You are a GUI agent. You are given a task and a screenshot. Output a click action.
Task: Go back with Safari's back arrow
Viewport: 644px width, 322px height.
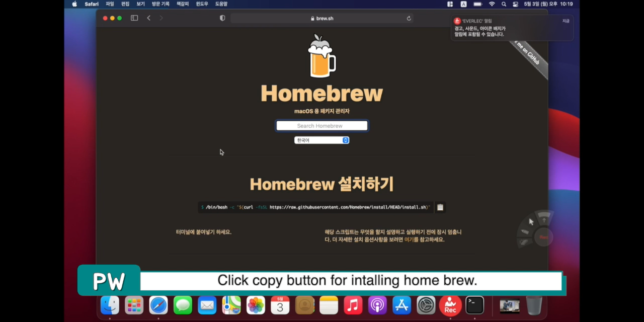tap(148, 18)
